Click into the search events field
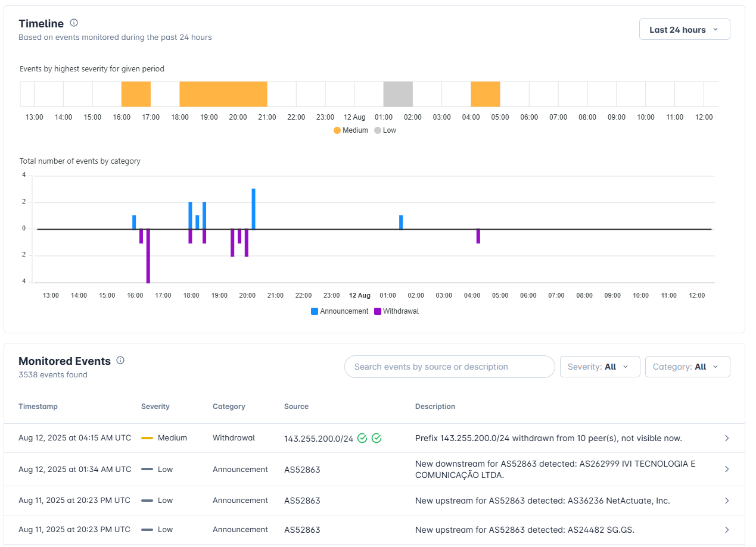756x547 pixels. click(450, 367)
